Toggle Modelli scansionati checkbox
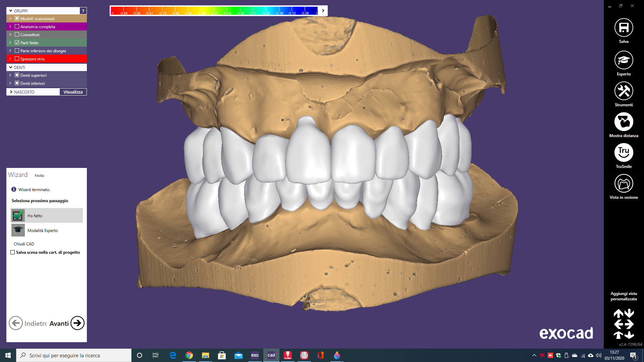This screenshot has height=362, width=644. (x=17, y=18)
